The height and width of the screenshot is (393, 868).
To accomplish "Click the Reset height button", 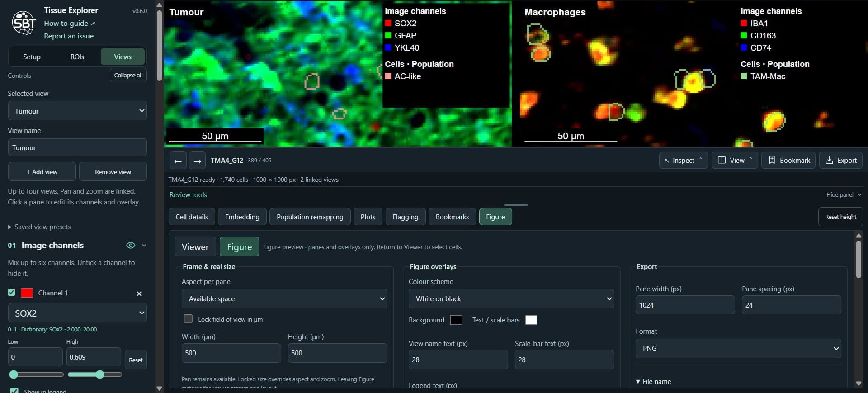I will click(840, 217).
